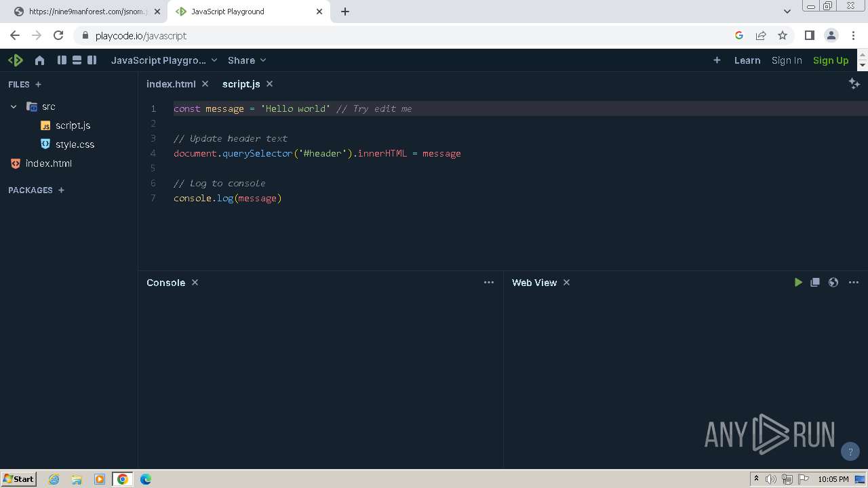868x488 pixels.
Task: Switch to the side-by-side split layout icon
Action: 92,60
